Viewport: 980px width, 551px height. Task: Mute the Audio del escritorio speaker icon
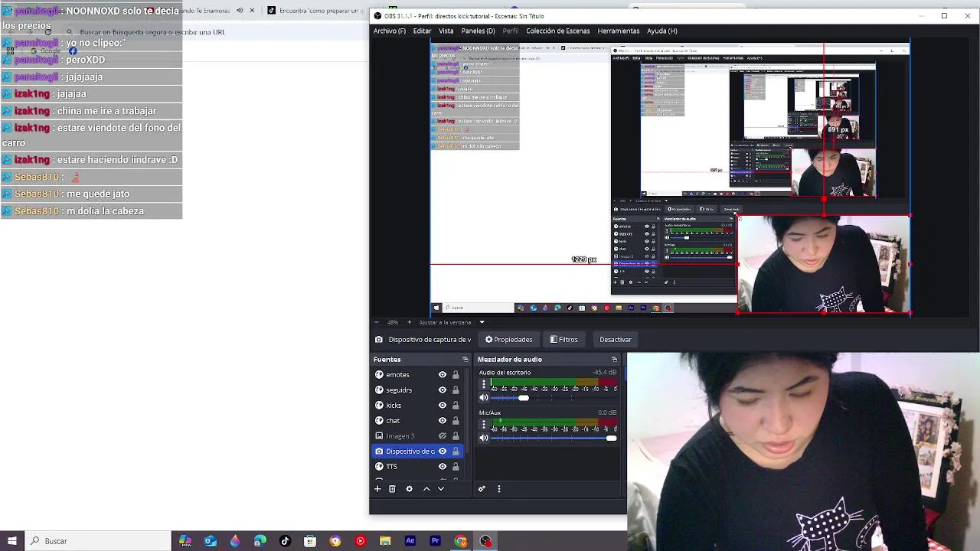[484, 398]
